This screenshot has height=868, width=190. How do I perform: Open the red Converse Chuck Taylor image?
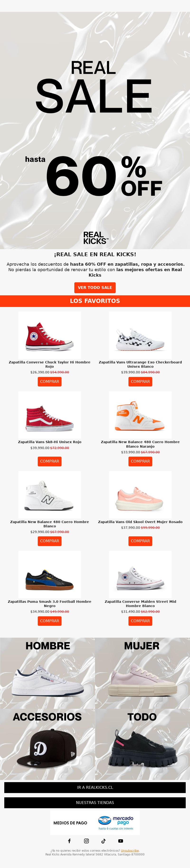50,335
